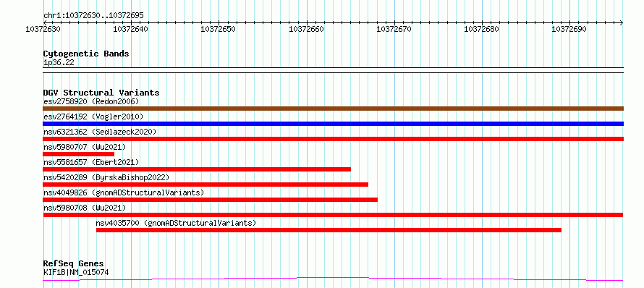The width and height of the screenshot is (644, 288).
Task: Open the esv2764192 (Vogler2010) label
Action: coord(93,117)
